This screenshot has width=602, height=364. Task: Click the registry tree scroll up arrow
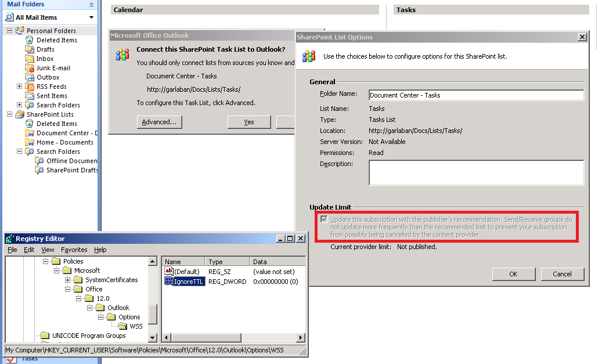coord(153,261)
